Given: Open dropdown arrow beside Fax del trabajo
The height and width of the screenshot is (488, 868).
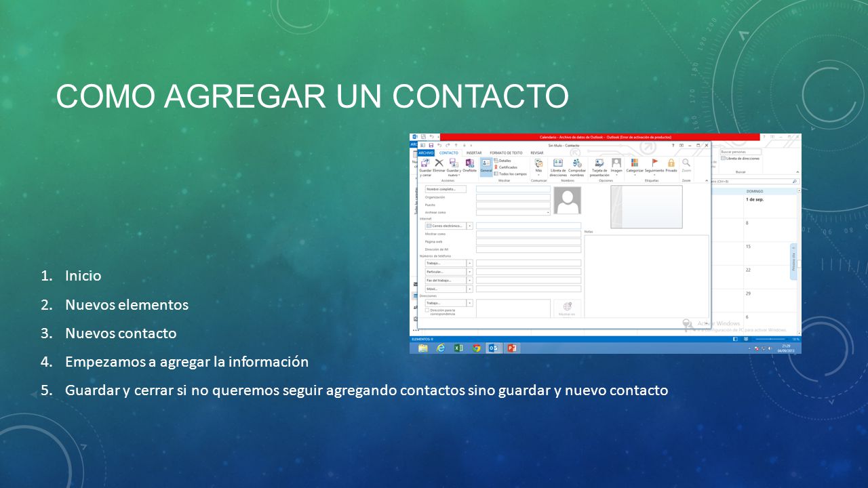Looking at the screenshot, I should coord(469,280).
